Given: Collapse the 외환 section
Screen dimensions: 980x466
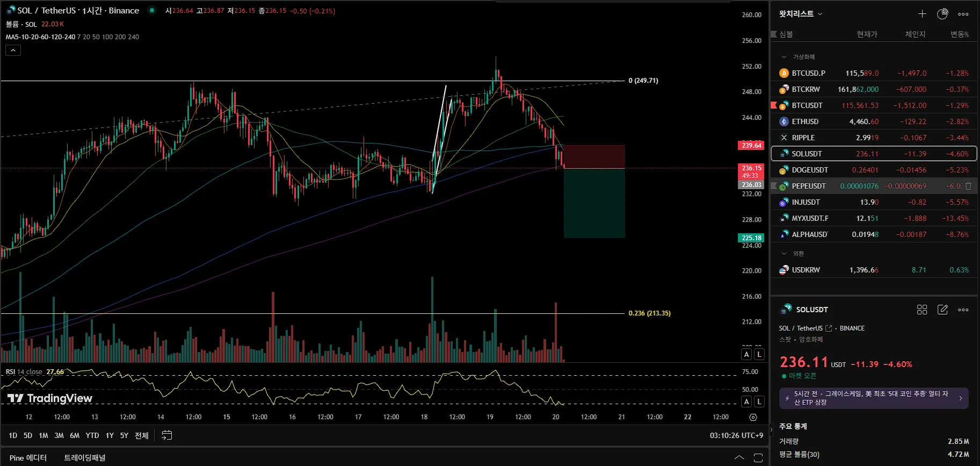Looking at the screenshot, I should click(784, 254).
